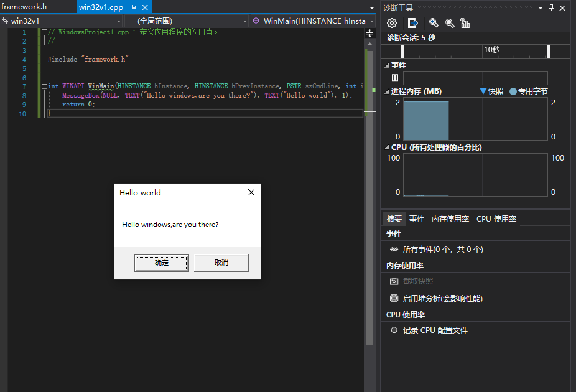Image resolution: width=576 pixels, height=392 pixels.
Task: Select the win32v1.cpp editor tab
Action: pyautogui.click(x=101, y=7)
